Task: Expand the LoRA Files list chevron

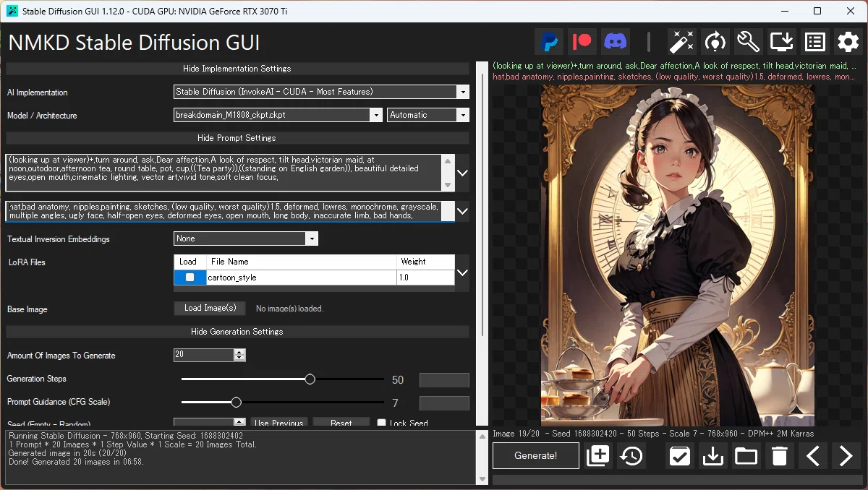Action: point(463,273)
